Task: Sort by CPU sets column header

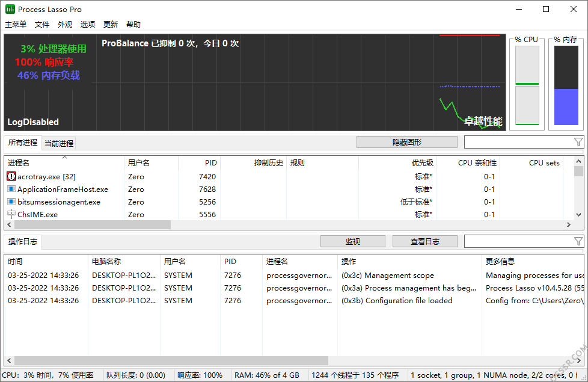Action: pos(531,163)
